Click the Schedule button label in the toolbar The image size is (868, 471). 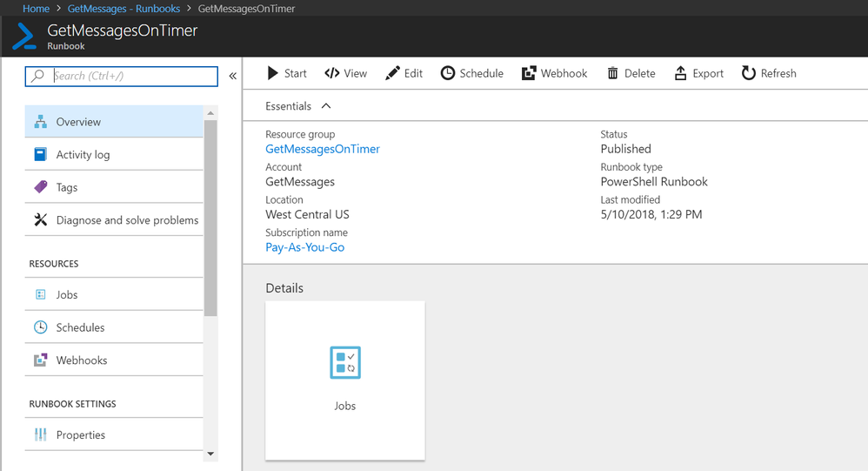481,73
